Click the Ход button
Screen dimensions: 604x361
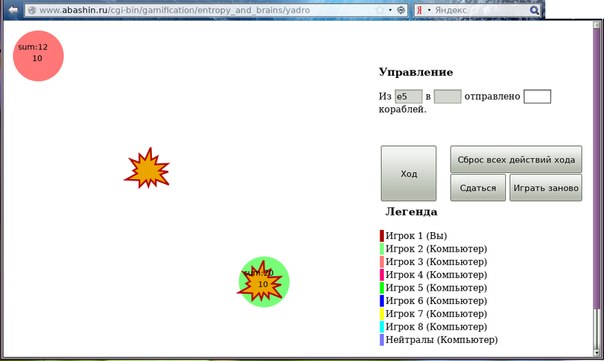(409, 173)
